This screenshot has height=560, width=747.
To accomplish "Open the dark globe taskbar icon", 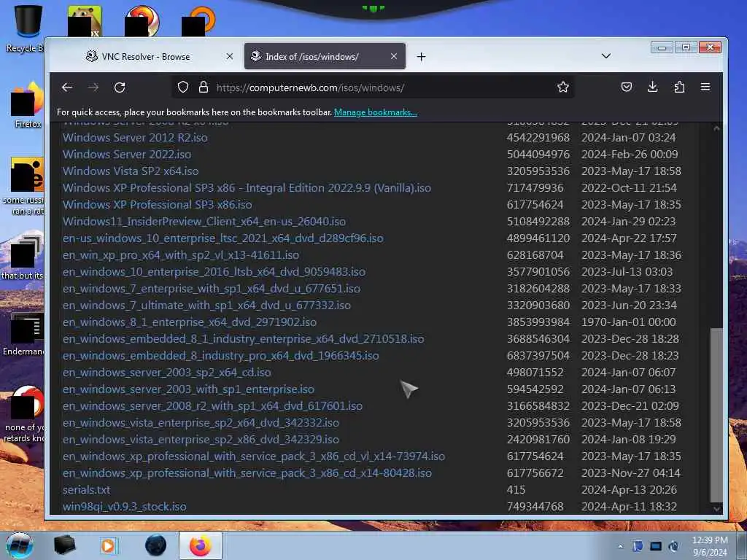I will pyautogui.click(x=156, y=545).
